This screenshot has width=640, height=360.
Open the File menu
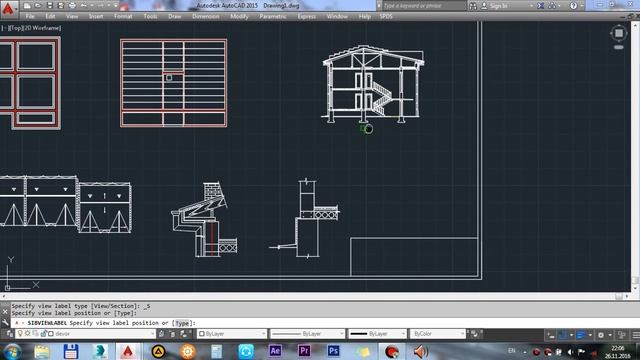[30, 16]
